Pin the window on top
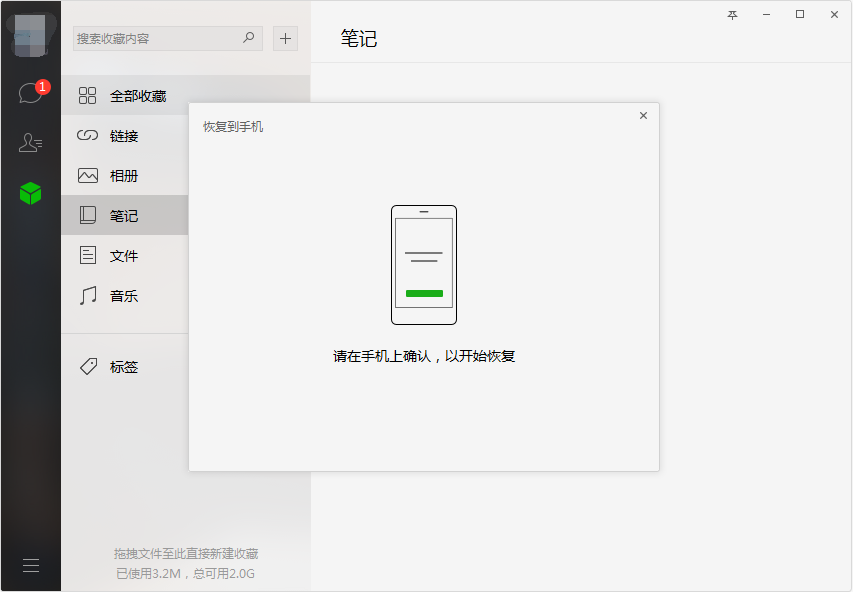 pos(732,15)
